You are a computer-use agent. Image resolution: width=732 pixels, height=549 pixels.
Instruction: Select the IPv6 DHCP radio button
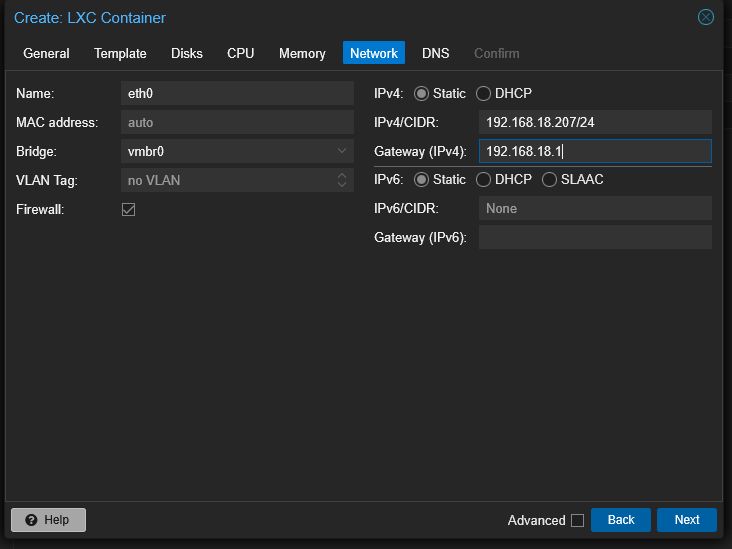[x=483, y=179]
